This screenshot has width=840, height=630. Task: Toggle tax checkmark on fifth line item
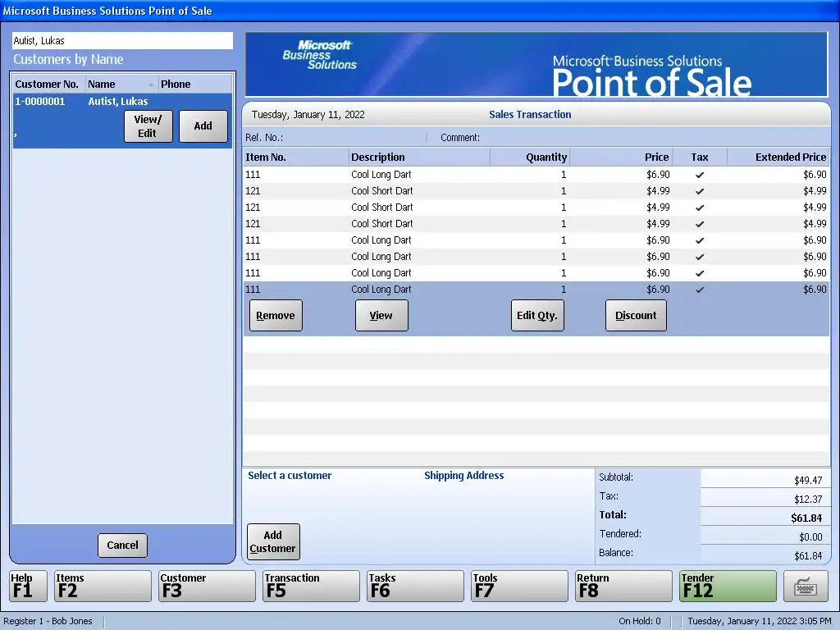point(700,240)
